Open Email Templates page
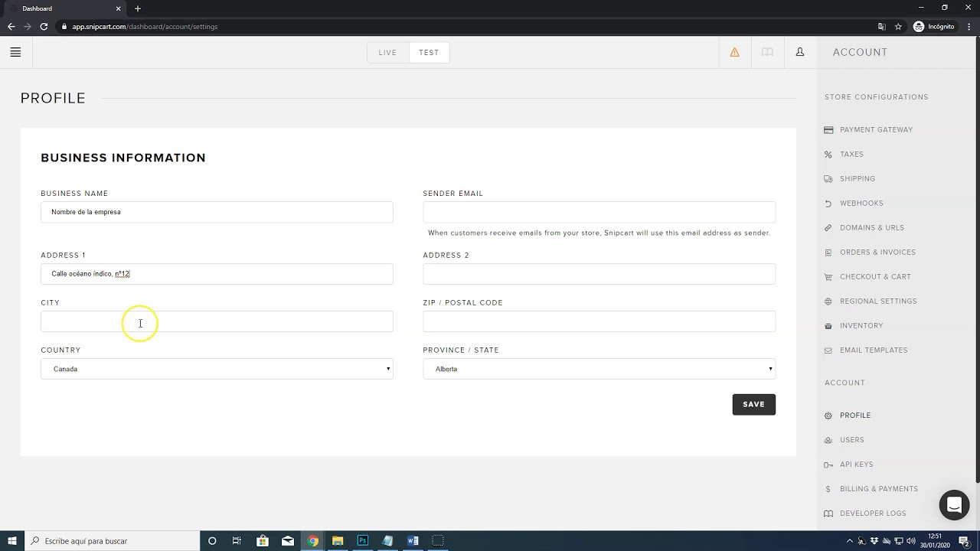Viewport: 980px width, 551px height. (874, 350)
